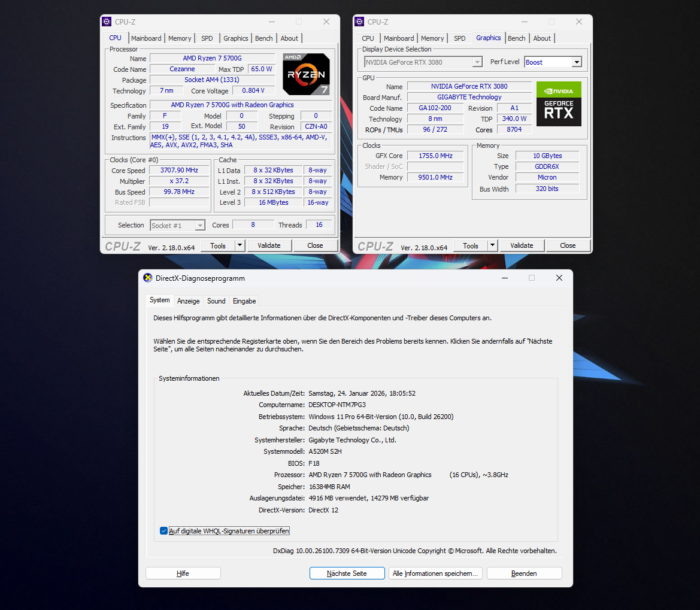The height and width of the screenshot is (610, 700).
Task: Click the processor name field AMD Ryzen 7 5700G
Action: coord(212,58)
